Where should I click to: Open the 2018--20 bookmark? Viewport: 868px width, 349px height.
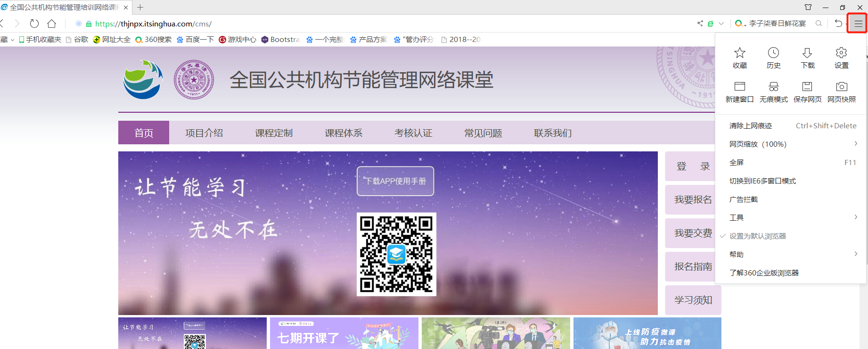pyautogui.click(x=461, y=40)
